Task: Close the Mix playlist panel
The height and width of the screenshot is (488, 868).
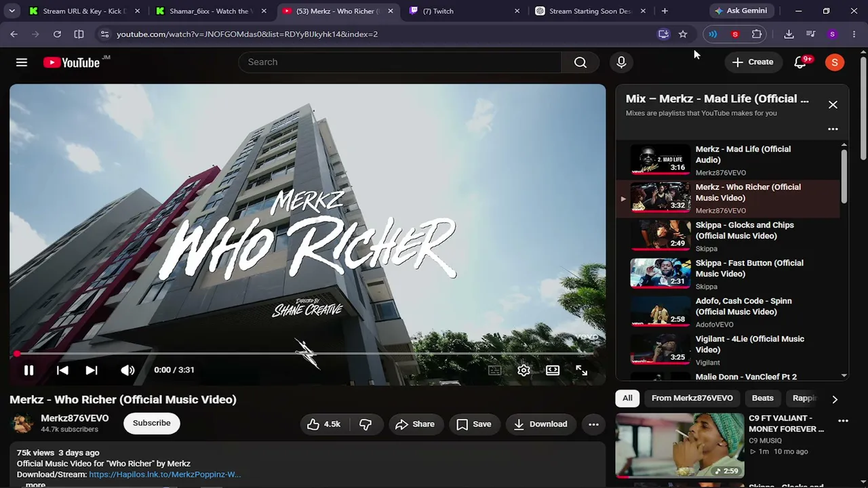Action: coord(833,104)
